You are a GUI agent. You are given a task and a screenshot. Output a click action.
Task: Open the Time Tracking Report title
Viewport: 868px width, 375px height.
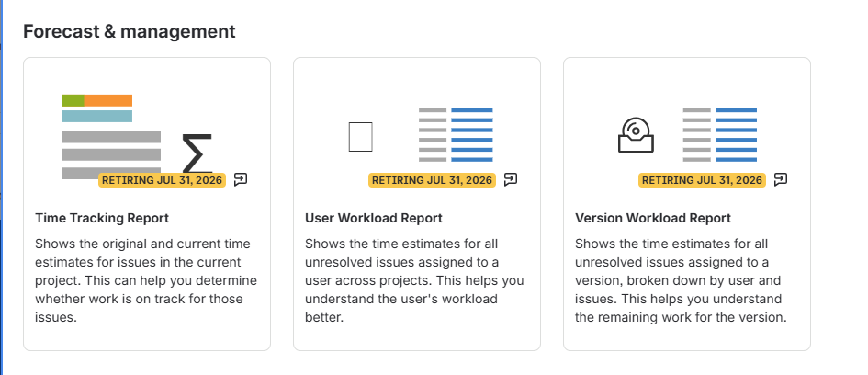102,218
